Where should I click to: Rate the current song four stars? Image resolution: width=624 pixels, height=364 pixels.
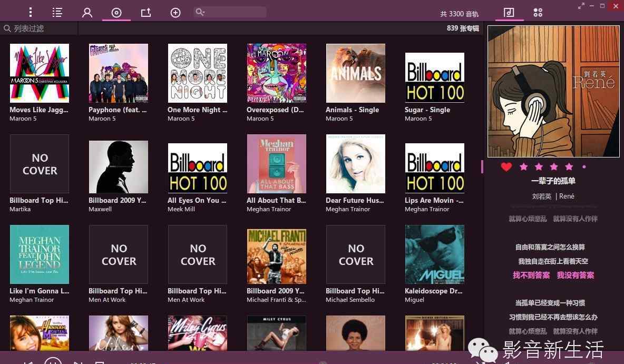[569, 166]
